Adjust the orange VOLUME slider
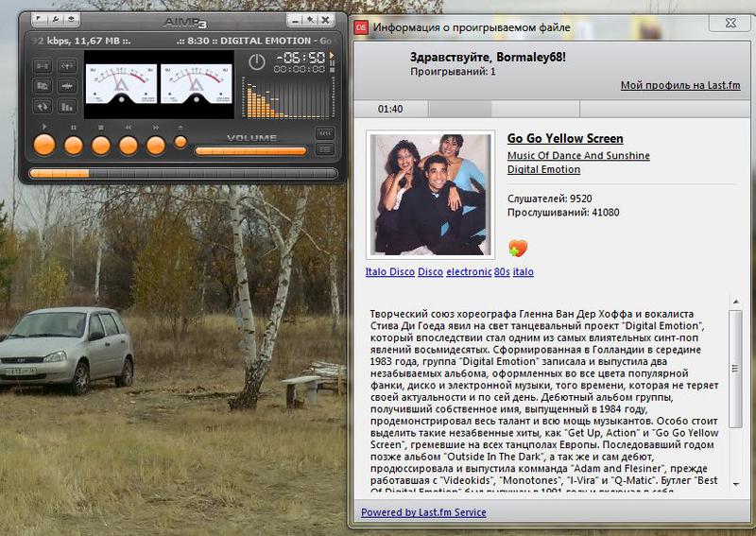The width and height of the screenshot is (756, 536). (x=250, y=150)
